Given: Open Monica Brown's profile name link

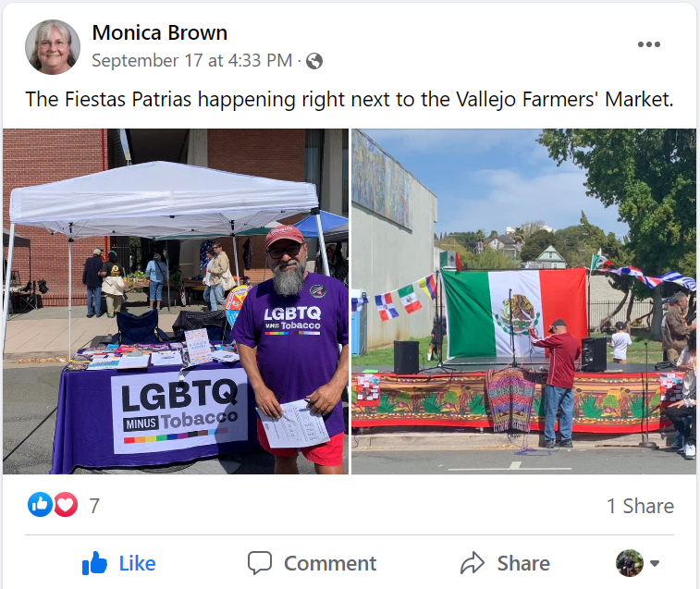Looking at the screenshot, I should [159, 32].
